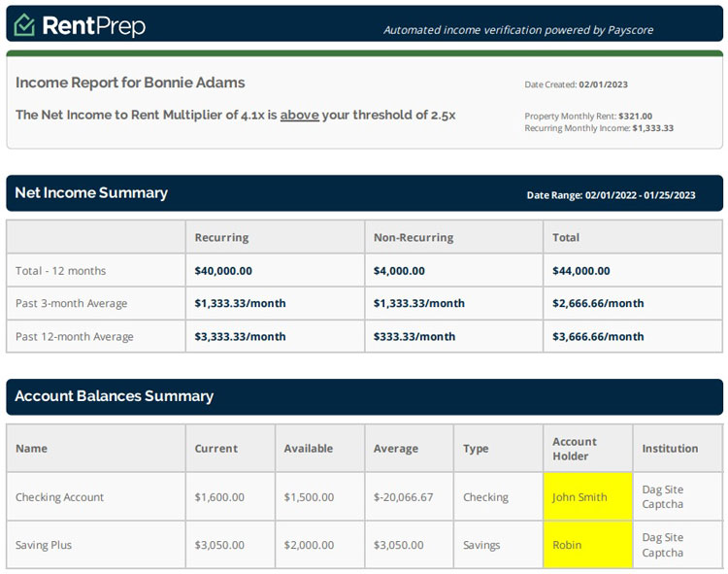Select the Checking Account row name
The width and height of the screenshot is (728, 574).
tap(59, 497)
